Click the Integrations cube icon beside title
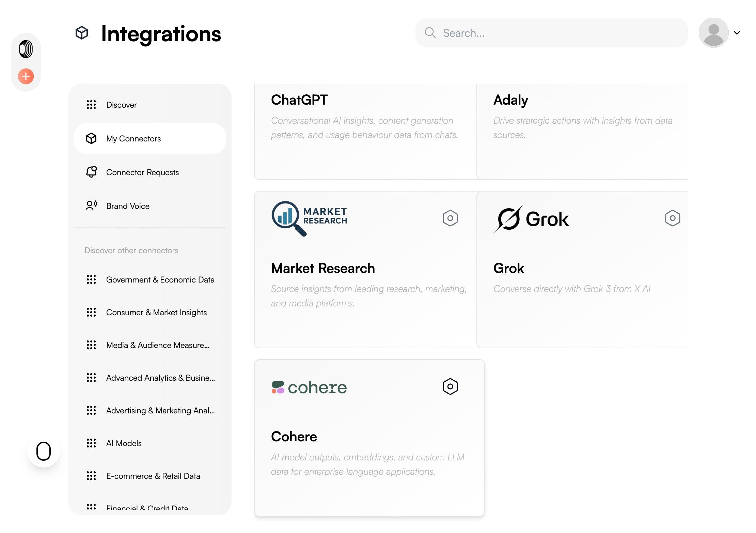The image size is (756, 533). click(x=82, y=33)
